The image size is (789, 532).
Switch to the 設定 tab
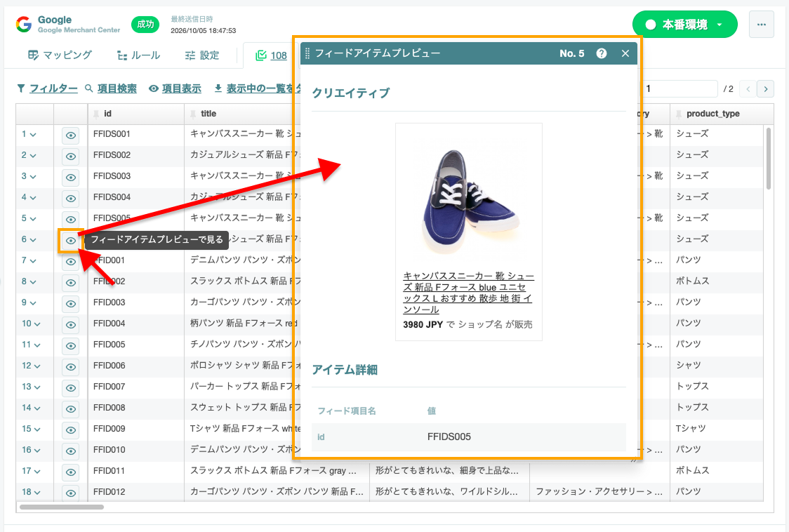click(x=202, y=55)
